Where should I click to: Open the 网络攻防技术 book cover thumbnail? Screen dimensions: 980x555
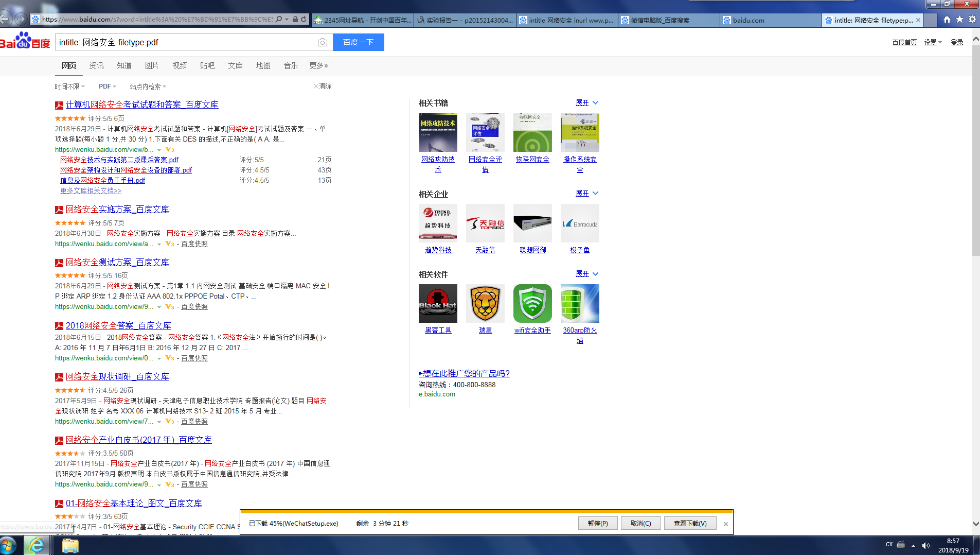(438, 133)
